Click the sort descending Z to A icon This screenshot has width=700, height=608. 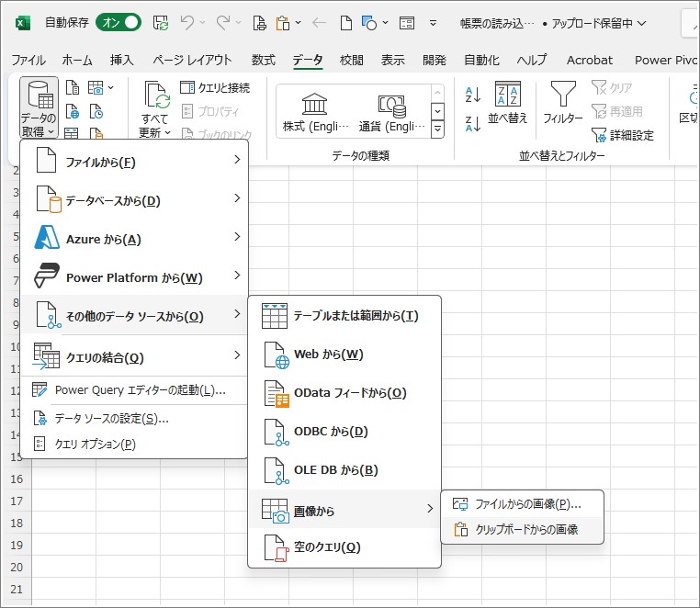pos(473,124)
